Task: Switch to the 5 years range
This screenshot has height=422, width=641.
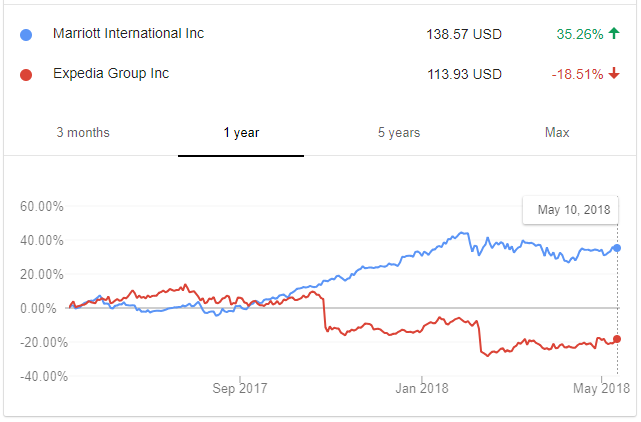Action: point(398,133)
